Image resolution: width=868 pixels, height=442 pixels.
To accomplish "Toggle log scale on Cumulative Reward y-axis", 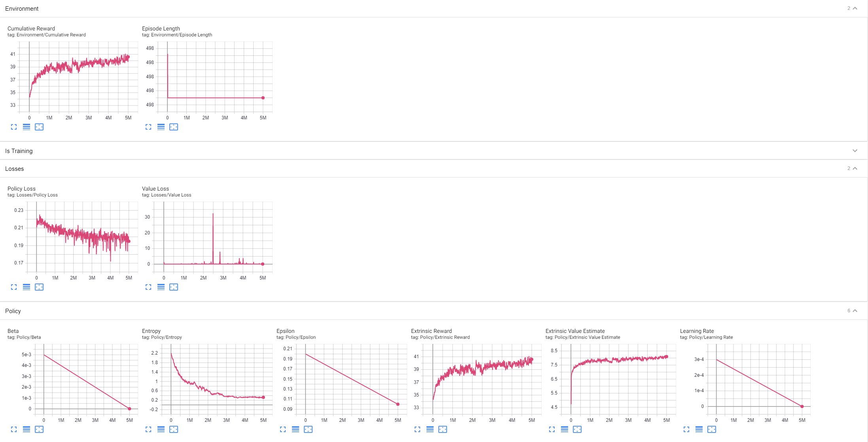I will [x=27, y=127].
